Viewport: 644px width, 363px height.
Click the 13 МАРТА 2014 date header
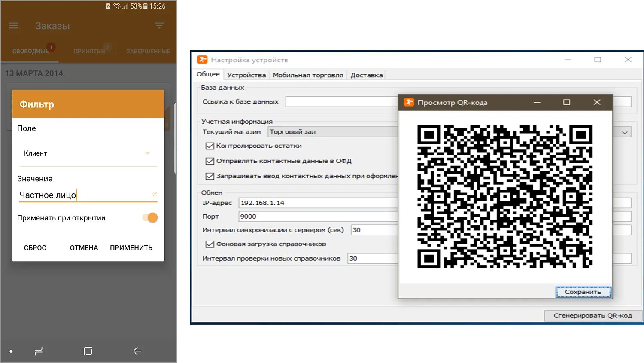(34, 73)
